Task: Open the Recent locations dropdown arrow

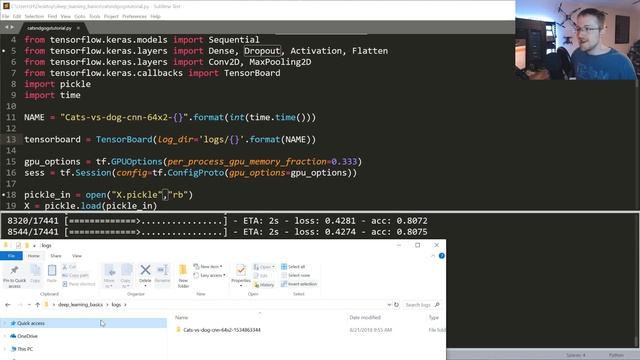Action: 29,305
